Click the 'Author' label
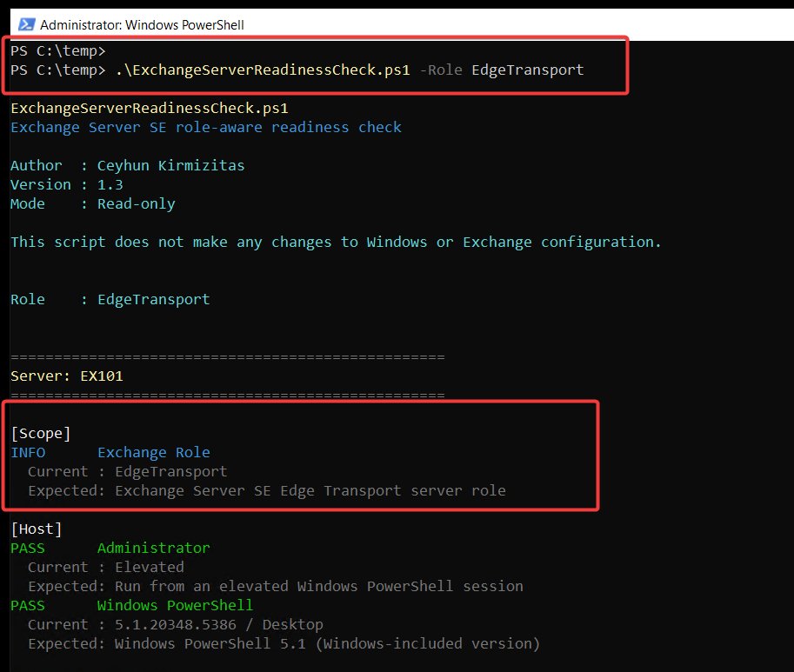 (37, 165)
